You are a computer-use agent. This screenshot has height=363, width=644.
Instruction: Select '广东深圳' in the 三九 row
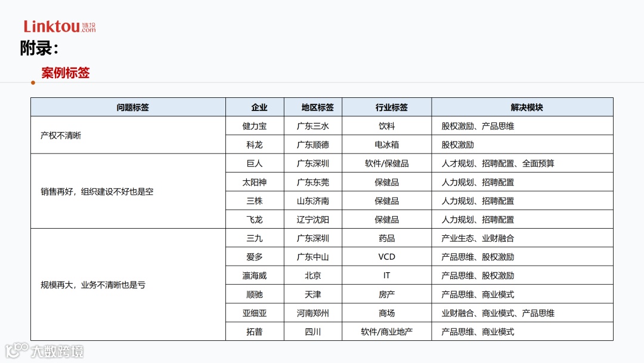click(313, 238)
